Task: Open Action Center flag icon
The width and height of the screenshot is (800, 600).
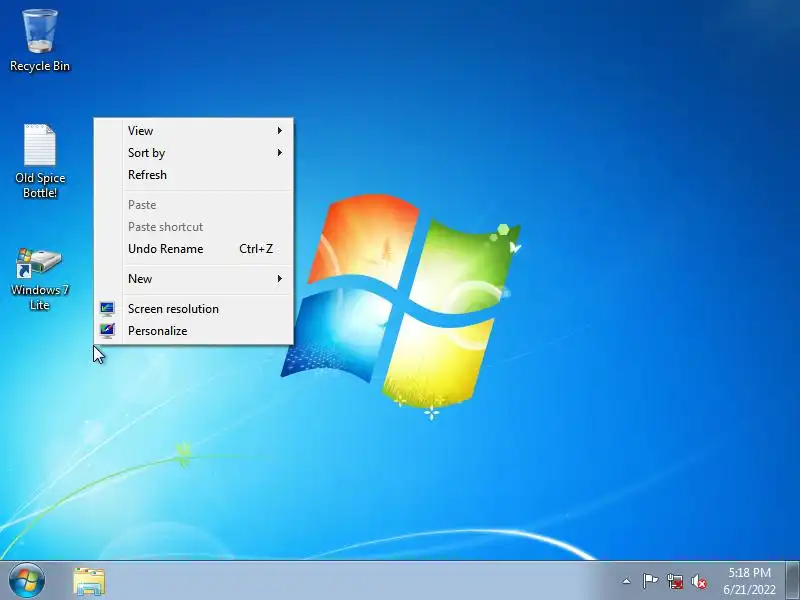Action: (x=650, y=581)
